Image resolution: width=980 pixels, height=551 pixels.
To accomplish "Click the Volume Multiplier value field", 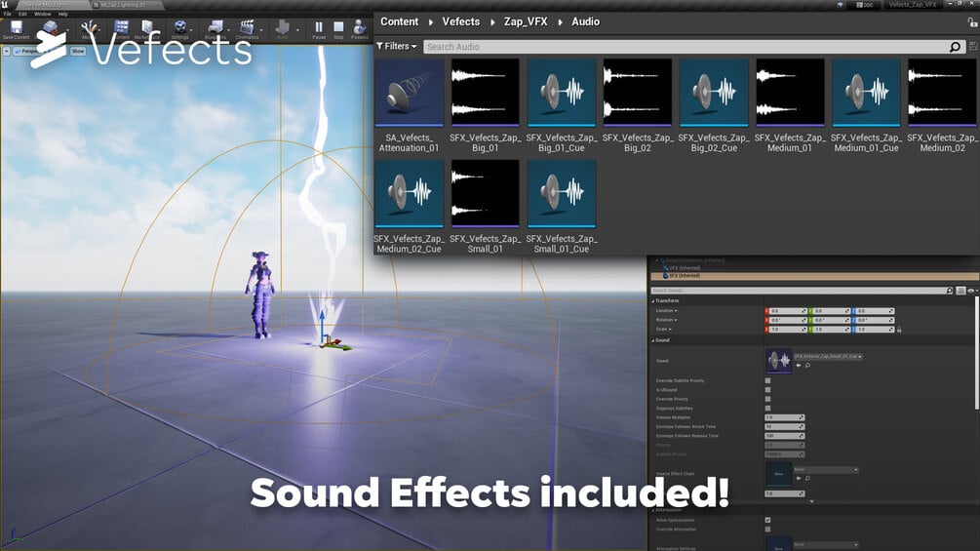I will [x=784, y=417].
